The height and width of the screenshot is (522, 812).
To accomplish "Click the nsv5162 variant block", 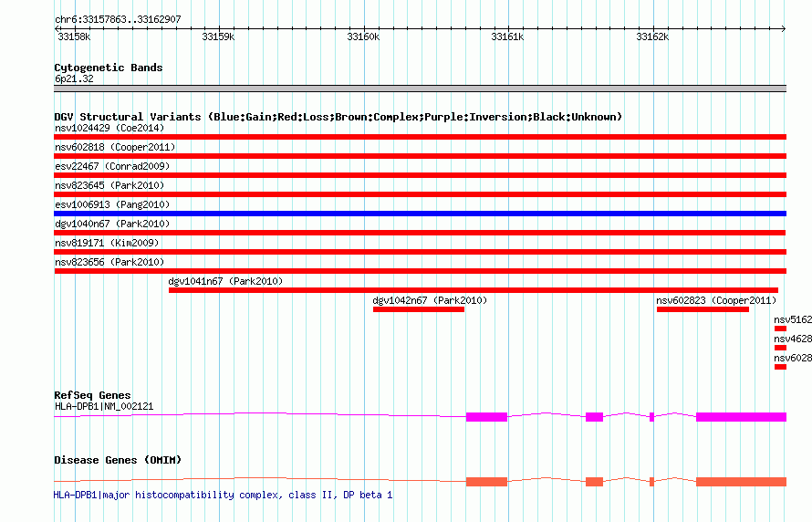I will click(780, 329).
